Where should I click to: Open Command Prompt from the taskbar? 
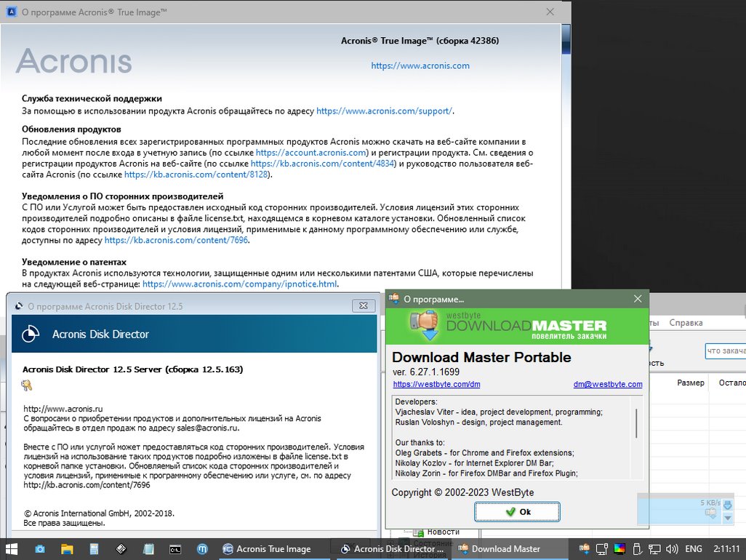pyautogui.click(x=175, y=549)
